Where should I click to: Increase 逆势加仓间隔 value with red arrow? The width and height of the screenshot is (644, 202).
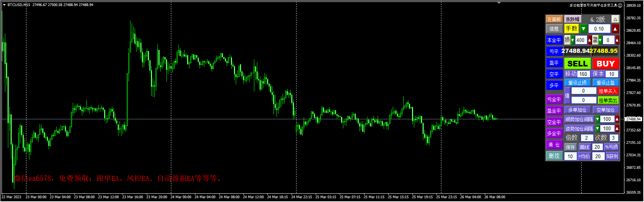(x=617, y=129)
